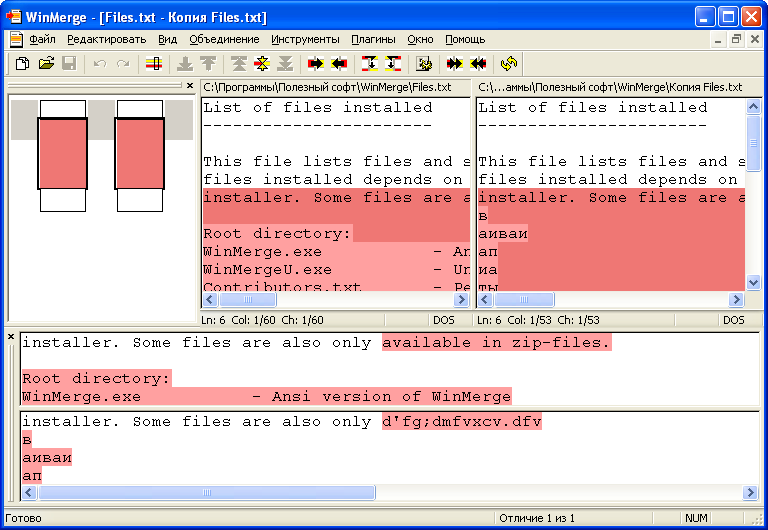Go to previous difference arrow
768x530 pixels.
(208, 64)
